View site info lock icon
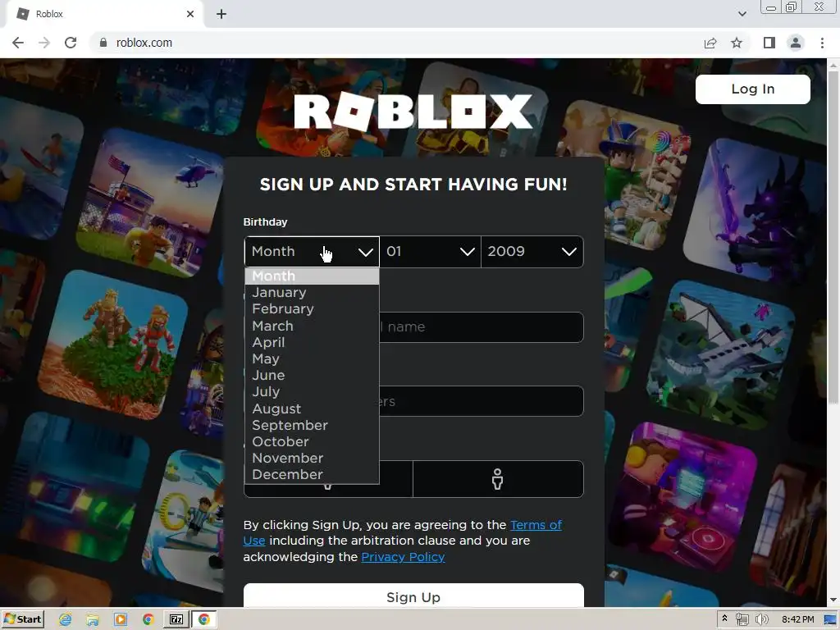 point(103,43)
